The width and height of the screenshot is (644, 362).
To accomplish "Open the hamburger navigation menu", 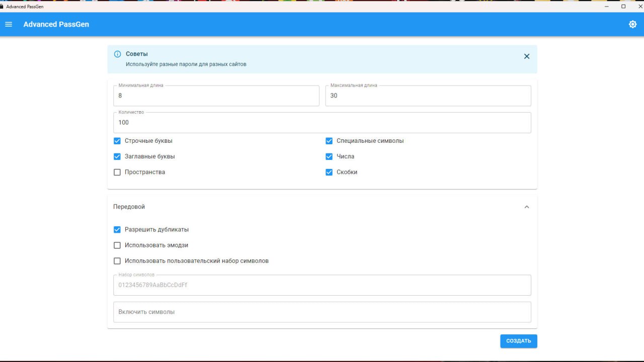I will (9, 24).
